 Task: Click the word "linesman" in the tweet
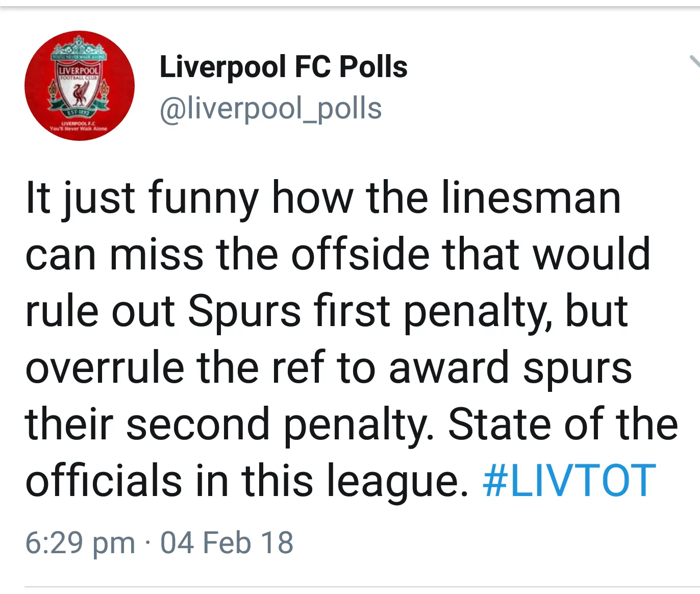coord(531,197)
